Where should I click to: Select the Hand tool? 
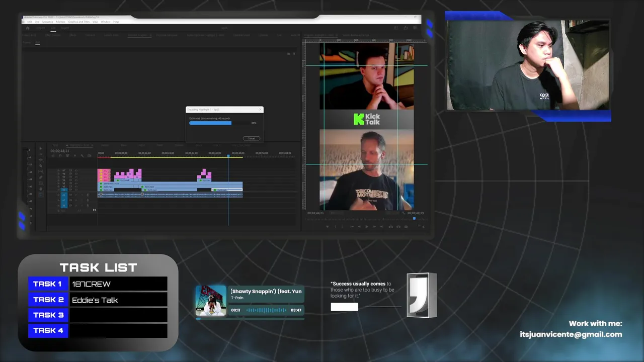click(41, 189)
